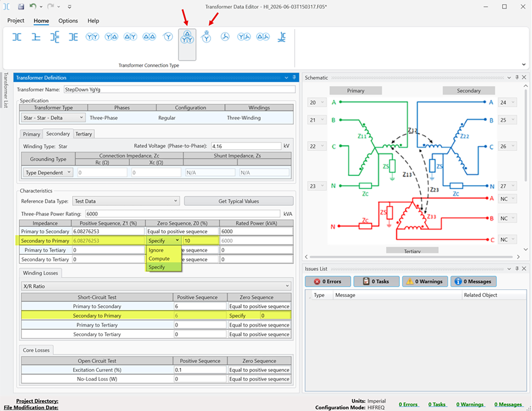Open the Winding Losses X/R Ratio dropdown

tap(156, 286)
